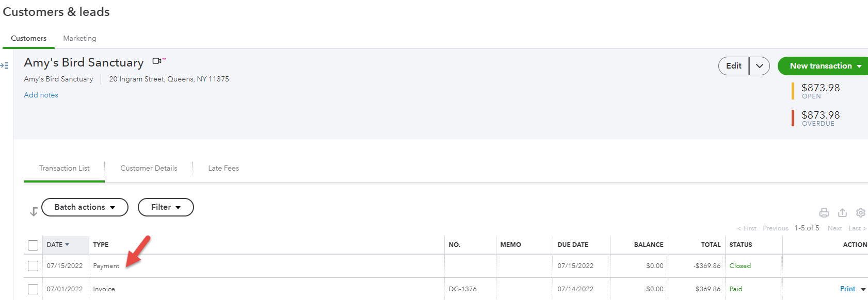Check the 07/15/2022 Payment row checkbox
This screenshot has width=868, height=300.
pos(33,266)
